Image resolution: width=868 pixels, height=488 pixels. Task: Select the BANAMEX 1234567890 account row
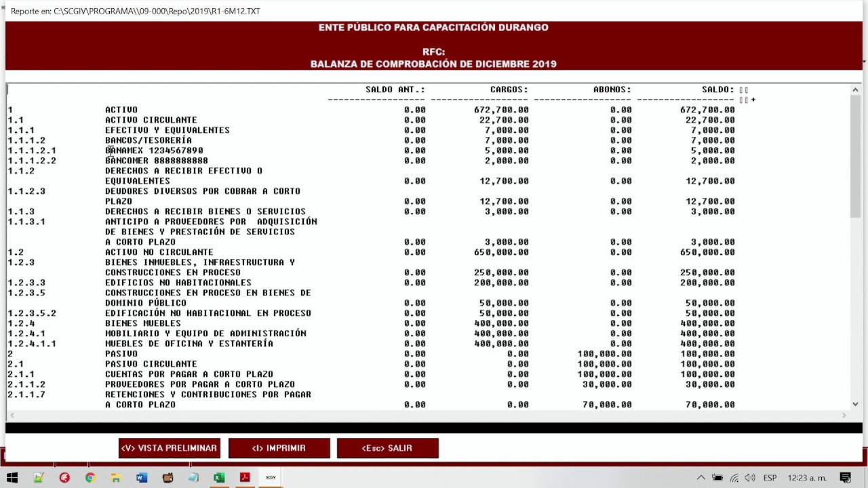coord(154,150)
